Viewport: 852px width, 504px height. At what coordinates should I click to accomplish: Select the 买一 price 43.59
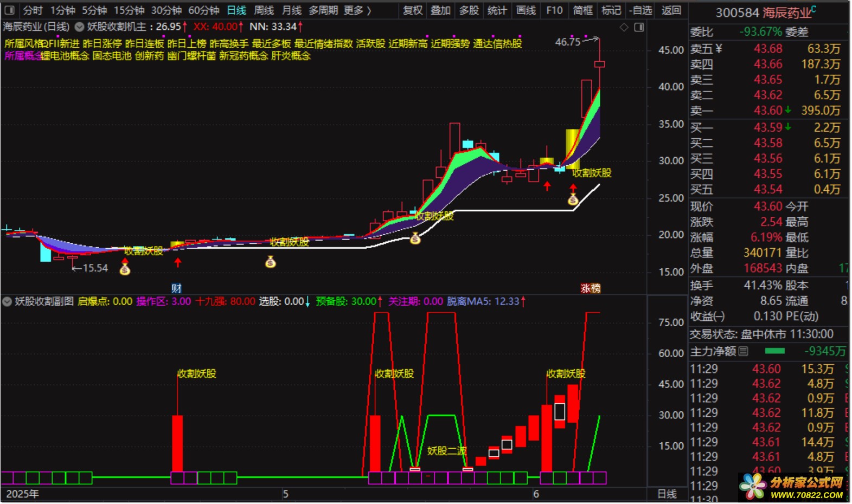[x=768, y=127]
